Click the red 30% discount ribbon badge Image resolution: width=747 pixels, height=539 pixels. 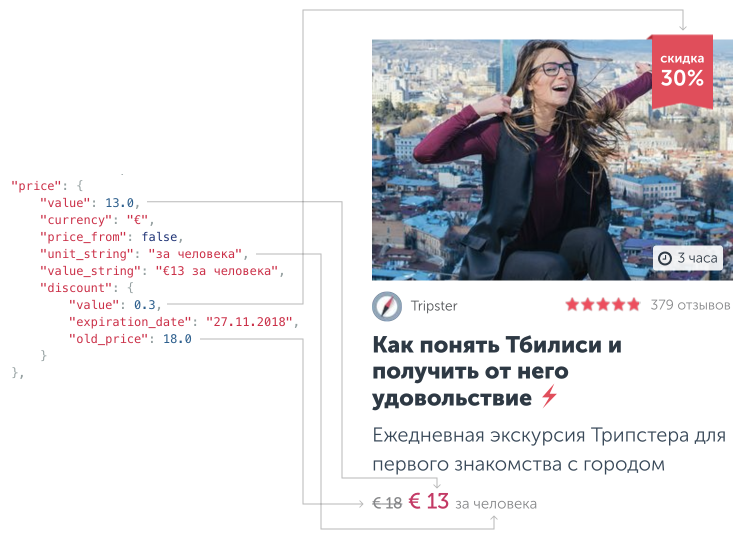[x=682, y=71]
